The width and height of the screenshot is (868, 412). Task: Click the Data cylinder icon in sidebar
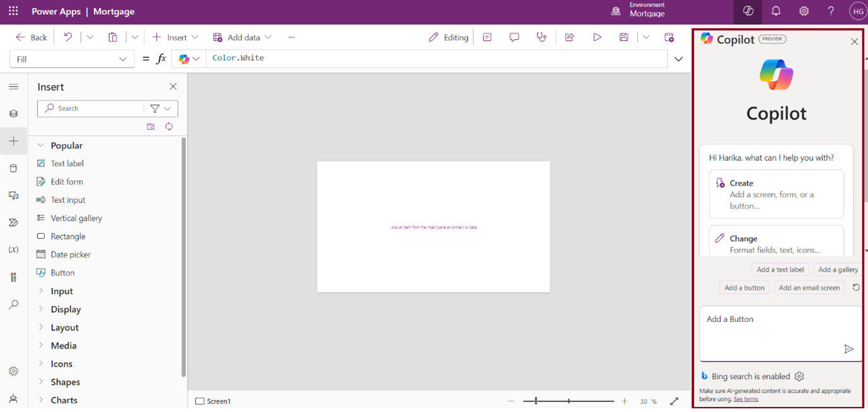coord(13,168)
